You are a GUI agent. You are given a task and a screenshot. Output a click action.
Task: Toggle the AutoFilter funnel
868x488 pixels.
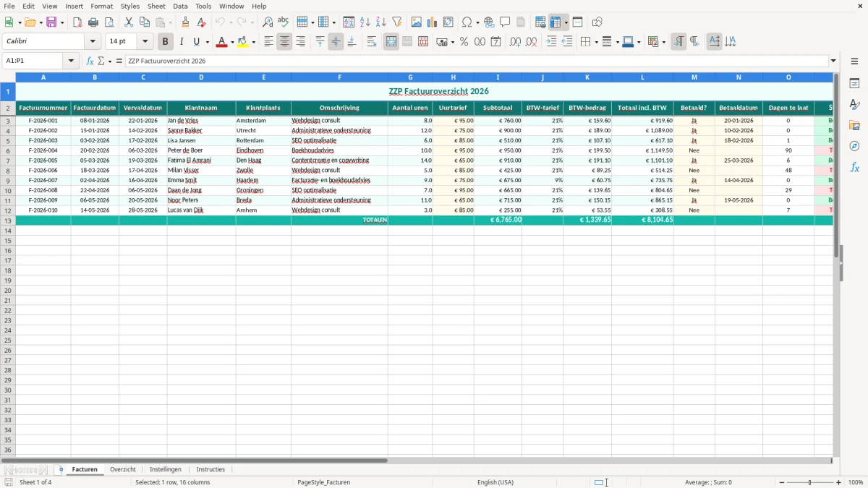point(396,22)
